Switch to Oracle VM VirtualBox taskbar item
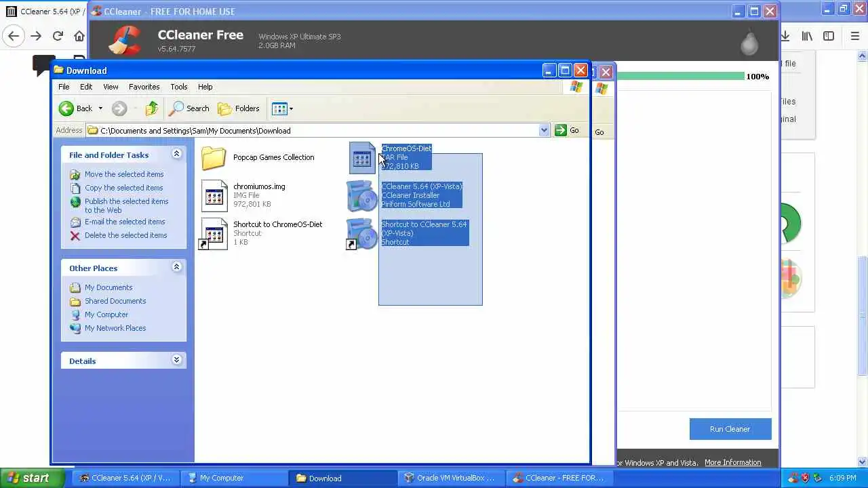Viewport: 868px width, 488px height. click(x=450, y=478)
